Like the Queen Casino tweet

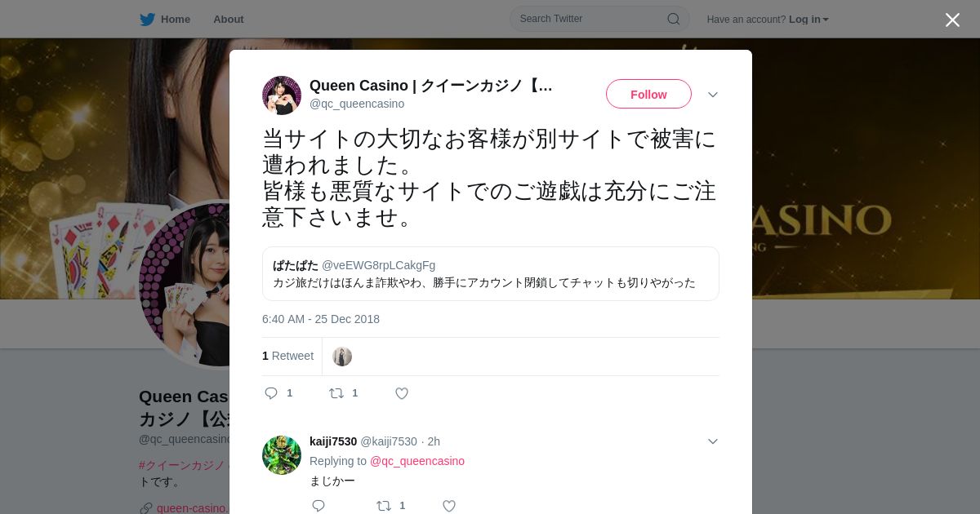click(x=402, y=393)
